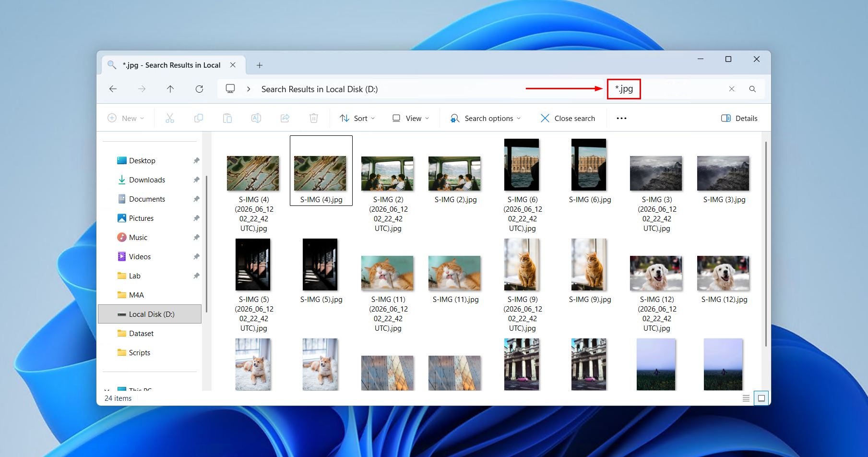This screenshot has width=868, height=457.
Task: Open a new tab with plus
Action: 260,65
